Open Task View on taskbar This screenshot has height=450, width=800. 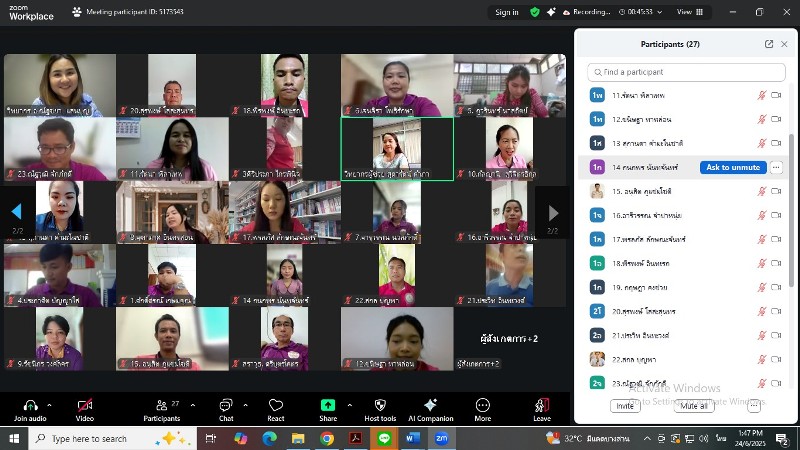[210, 438]
